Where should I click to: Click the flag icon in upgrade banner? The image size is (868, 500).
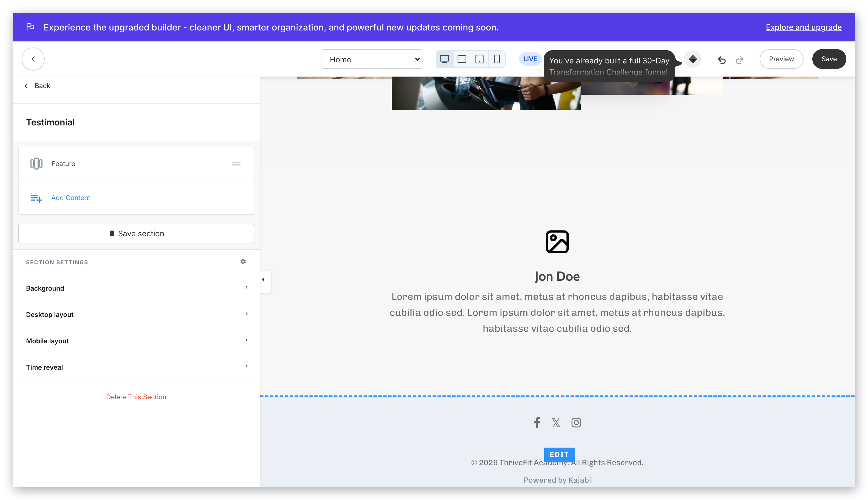[30, 27]
